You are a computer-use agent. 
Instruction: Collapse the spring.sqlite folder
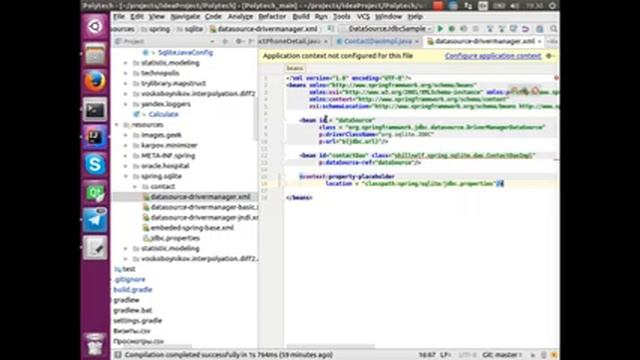(126, 176)
